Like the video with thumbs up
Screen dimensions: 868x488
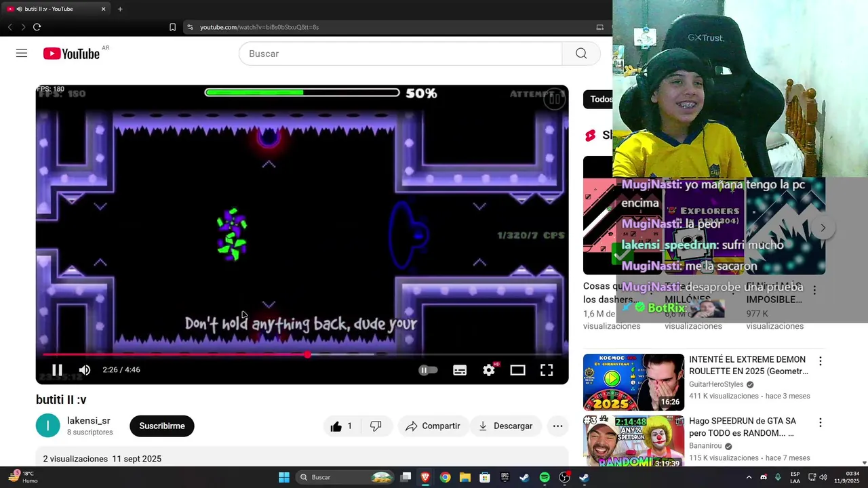click(341, 426)
